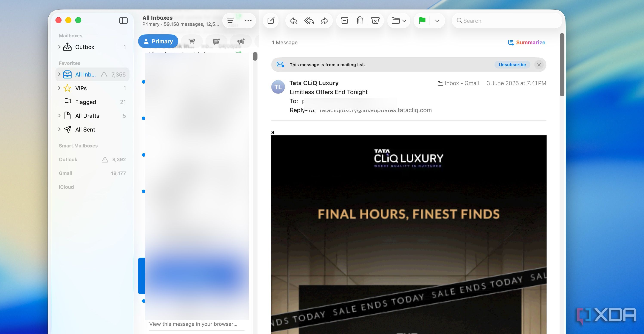Expand the Outbox mailbox
Image resolution: width=644 pixels, height=334 pixels.
pyautogui.click(x=59, y=47)
